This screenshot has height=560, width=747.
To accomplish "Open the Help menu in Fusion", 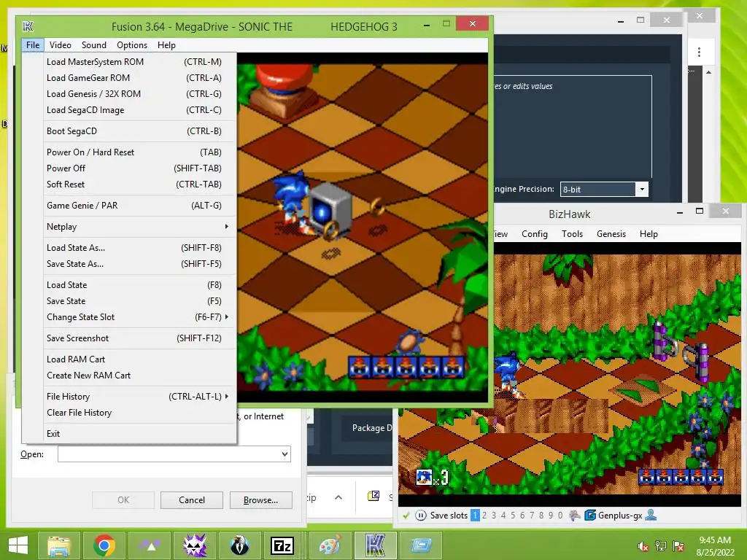I will point(167,44).
